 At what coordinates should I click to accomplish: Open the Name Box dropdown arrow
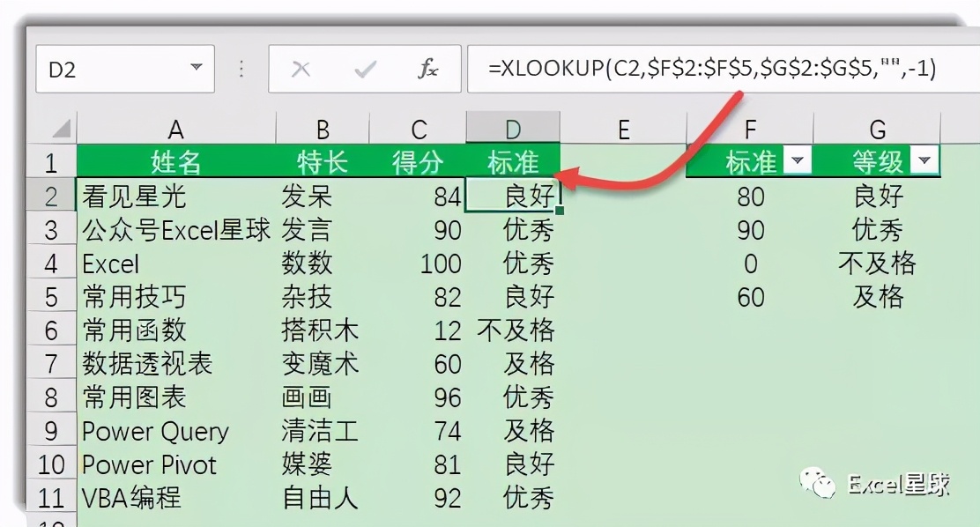click(x=197, y=67)
